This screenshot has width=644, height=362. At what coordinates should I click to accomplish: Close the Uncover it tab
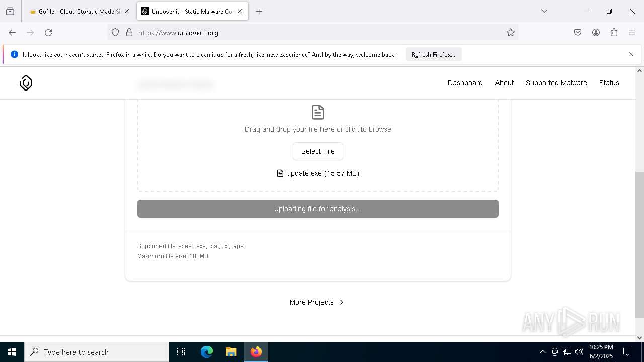(240, 11)
